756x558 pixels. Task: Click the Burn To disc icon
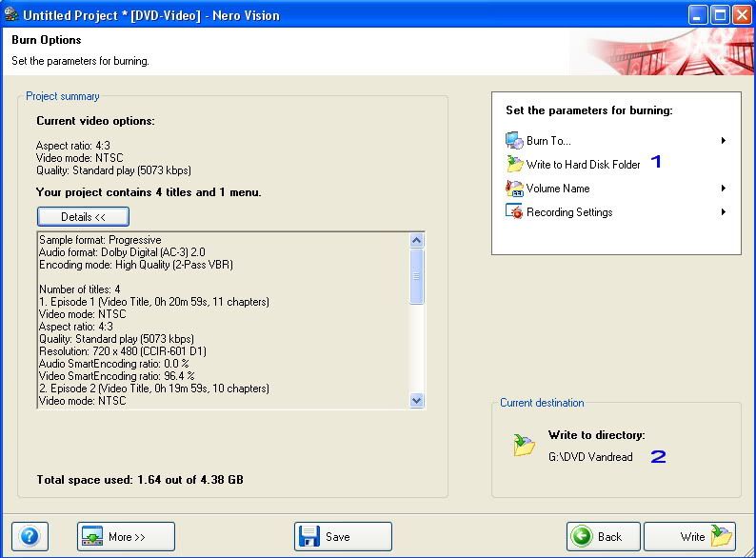[x=514, y=140]
